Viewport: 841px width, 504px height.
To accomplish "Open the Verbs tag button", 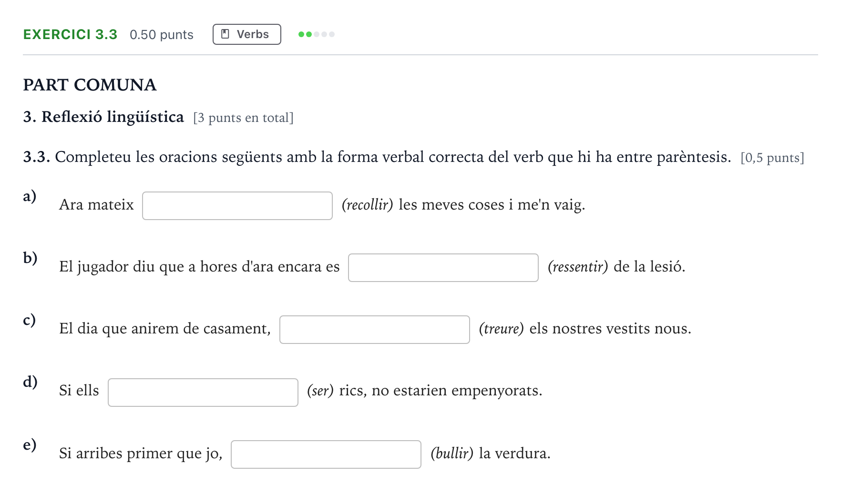I will coord(246,34).
